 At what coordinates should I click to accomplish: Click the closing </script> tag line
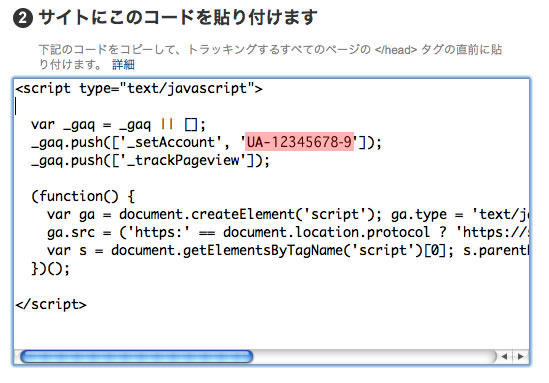[x=51, y=304]
